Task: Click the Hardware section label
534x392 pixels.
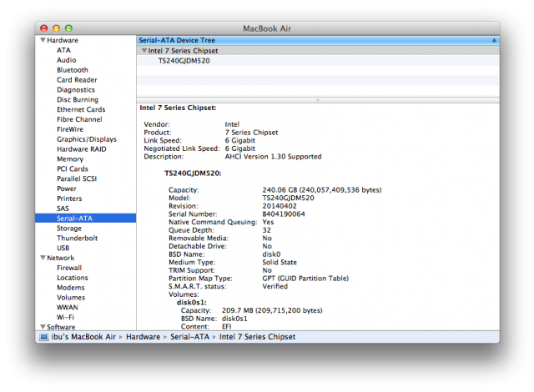Action: pos(63,40)
